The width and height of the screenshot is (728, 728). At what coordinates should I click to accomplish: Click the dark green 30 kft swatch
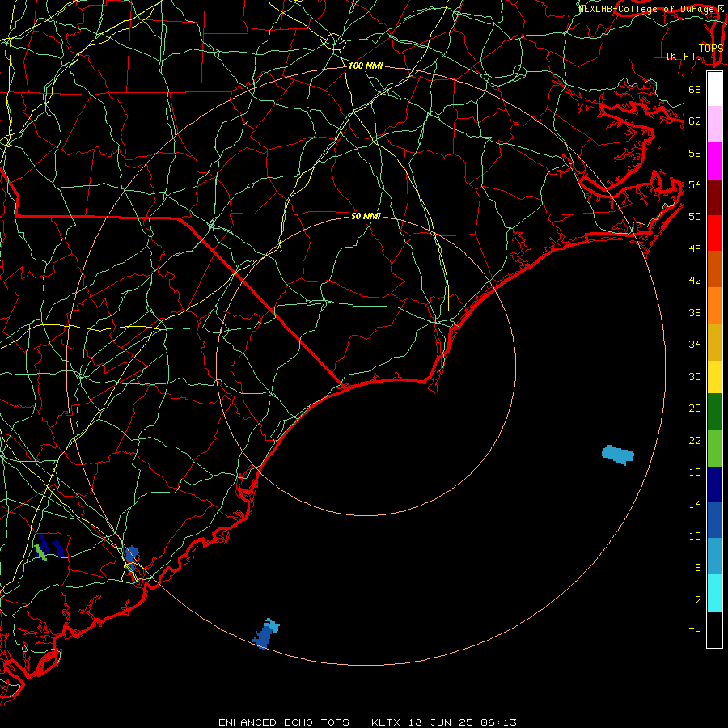(714, 412)
